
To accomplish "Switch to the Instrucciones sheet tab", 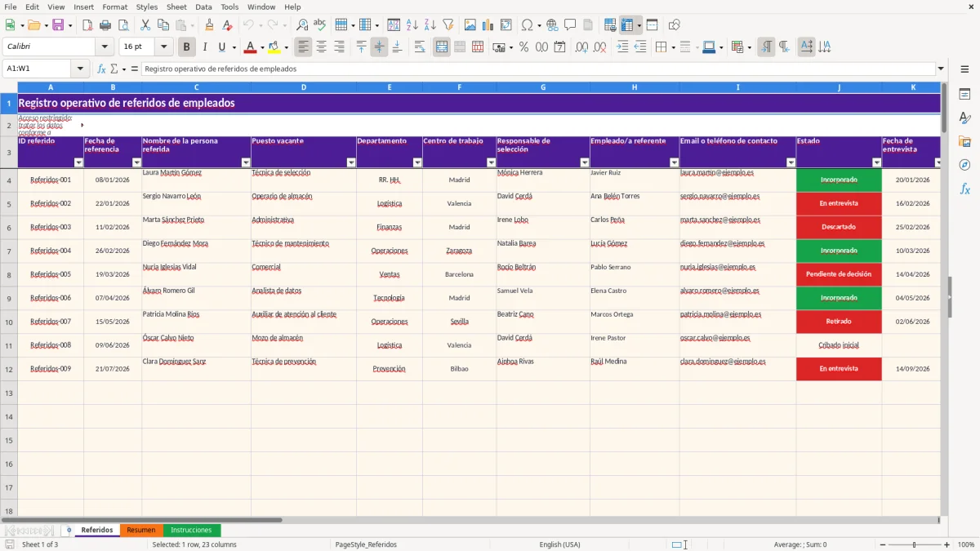I will click(191, 531).
